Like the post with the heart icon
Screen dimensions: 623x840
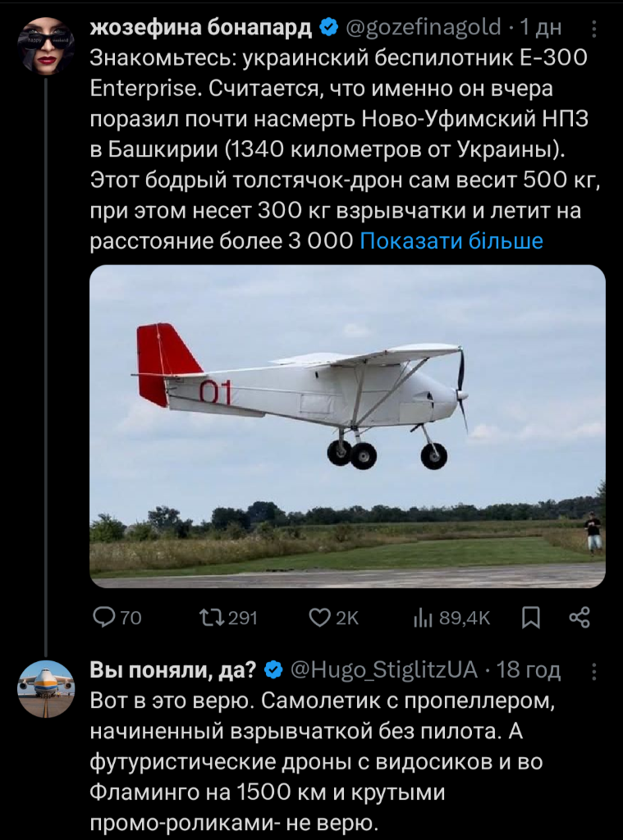(319, 618)
